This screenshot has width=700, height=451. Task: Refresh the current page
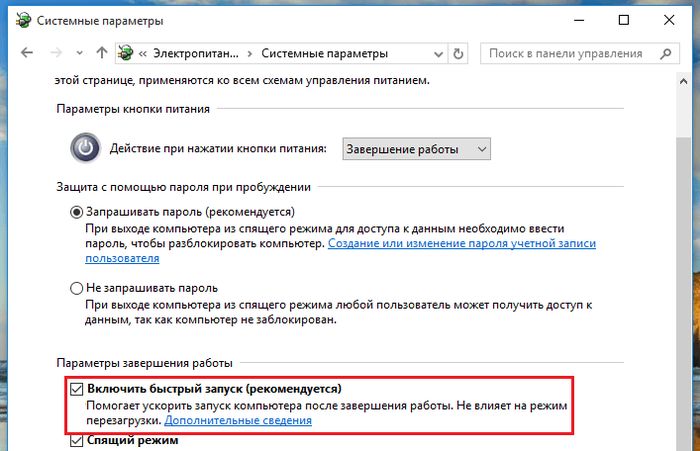tap(458, 53)
